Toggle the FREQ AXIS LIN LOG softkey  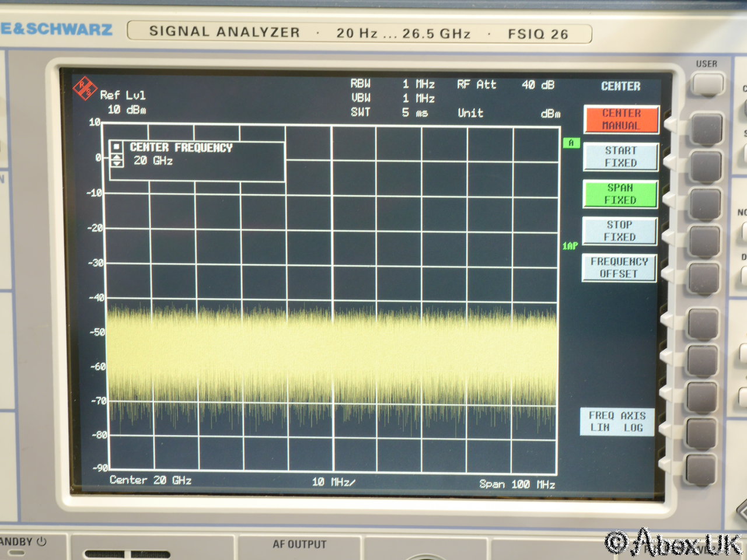point(617,422)
